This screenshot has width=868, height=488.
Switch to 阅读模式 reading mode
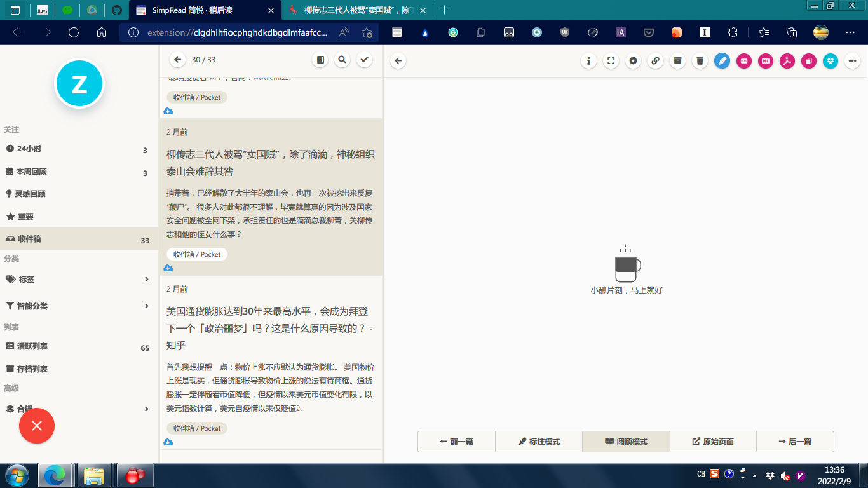(626, 442)
